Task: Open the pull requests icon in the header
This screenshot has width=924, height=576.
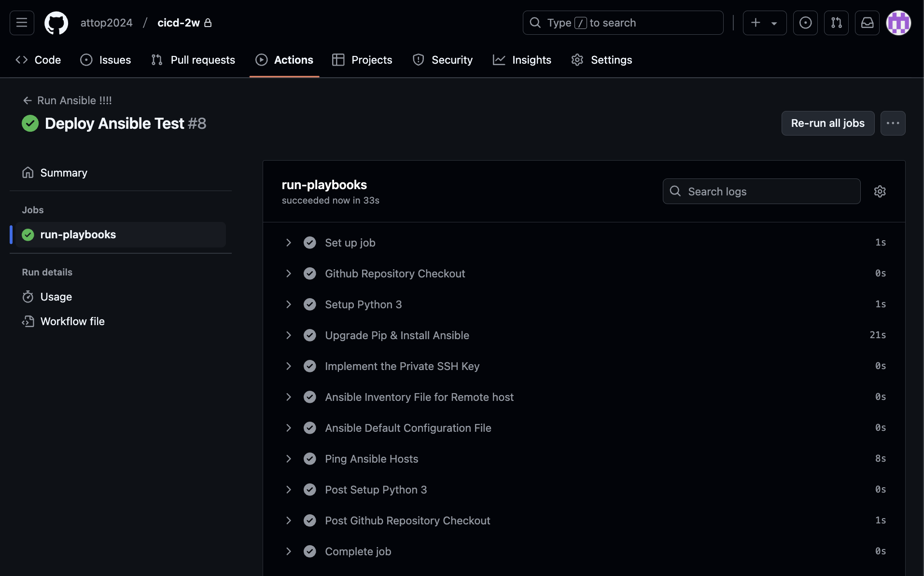Action: coord(836,23)
